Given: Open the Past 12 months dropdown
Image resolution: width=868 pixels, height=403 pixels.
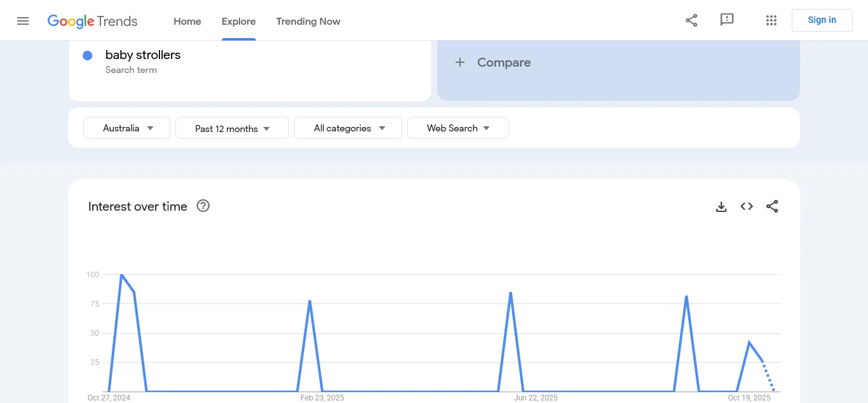Looking at the screenshot, I should point(232,128).
